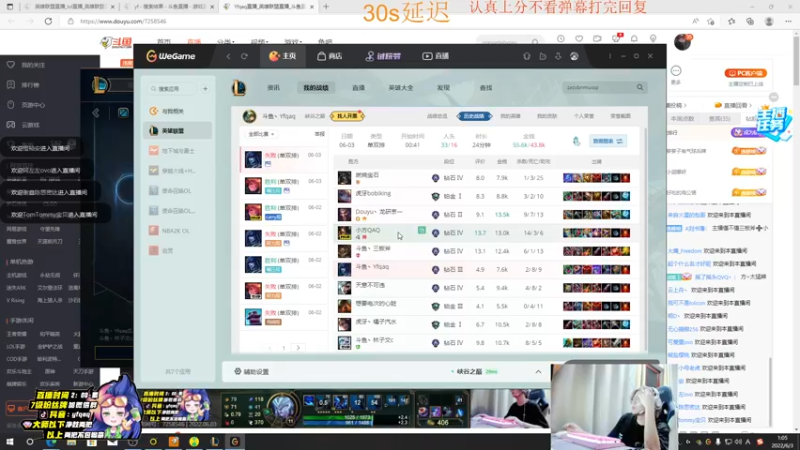Open the Douyu favorites heart icon
Screen dimensions: 800x450
coord(579,39)
